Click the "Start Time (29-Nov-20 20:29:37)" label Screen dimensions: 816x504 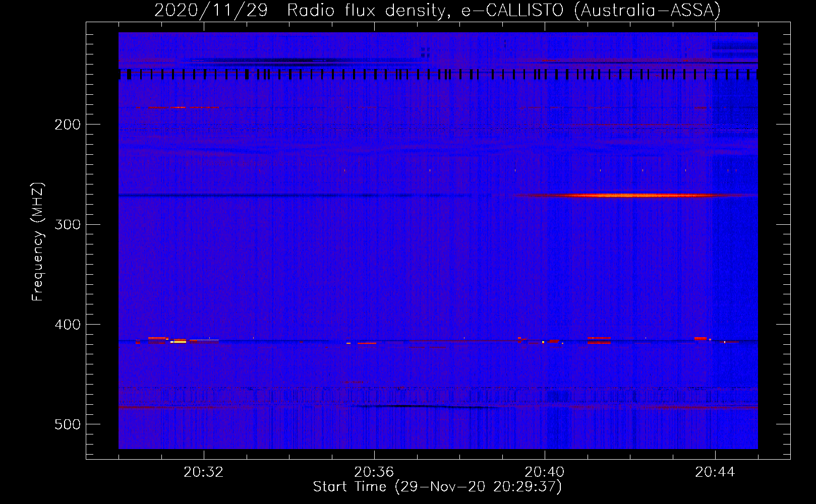[x=437, y=487]
